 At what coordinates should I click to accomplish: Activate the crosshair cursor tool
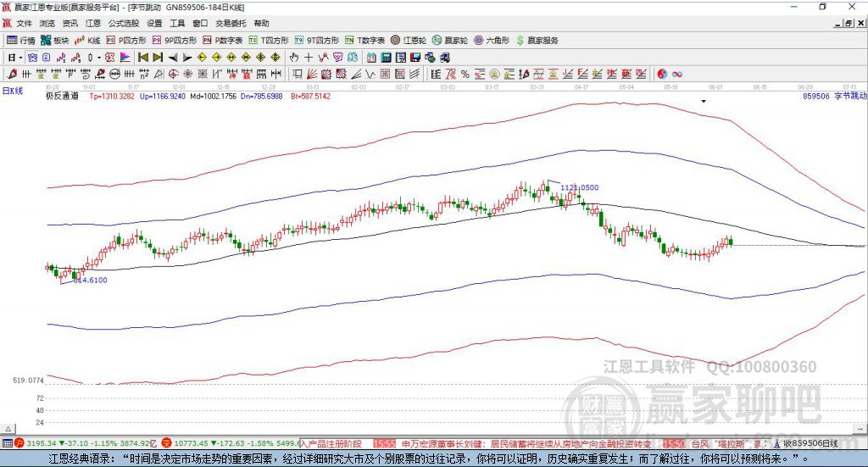pos(309,58)
